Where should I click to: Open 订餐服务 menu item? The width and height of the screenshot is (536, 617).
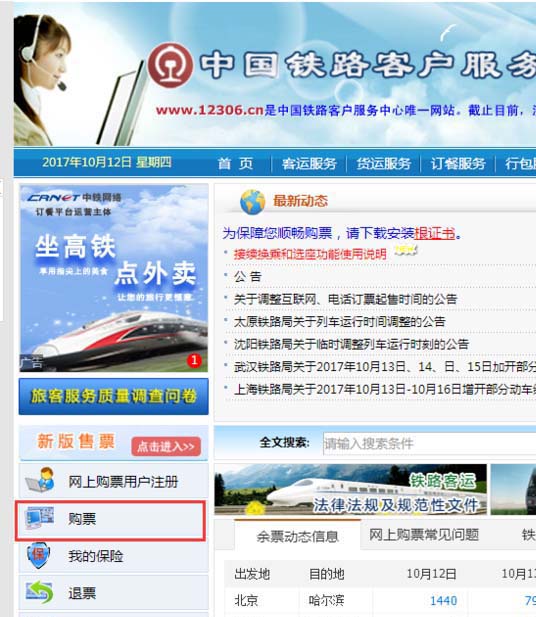click(x=458, y=163)
